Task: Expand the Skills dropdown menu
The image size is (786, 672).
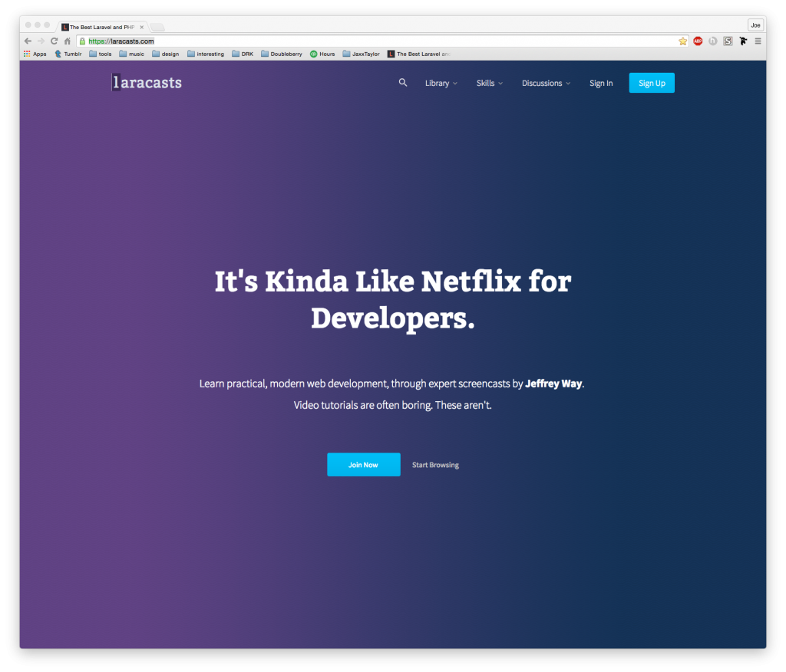Action: 489,83
